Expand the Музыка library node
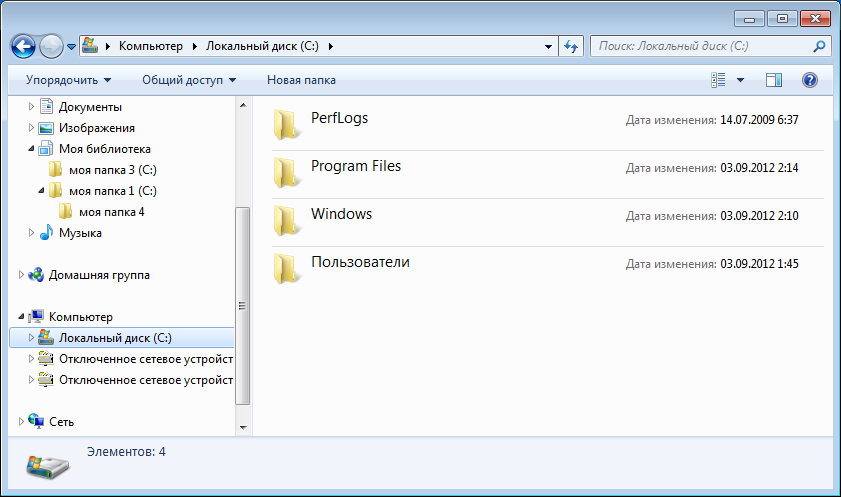Image resolution: width=841 pixels, height=497 pixels. (x=31, y=233)
